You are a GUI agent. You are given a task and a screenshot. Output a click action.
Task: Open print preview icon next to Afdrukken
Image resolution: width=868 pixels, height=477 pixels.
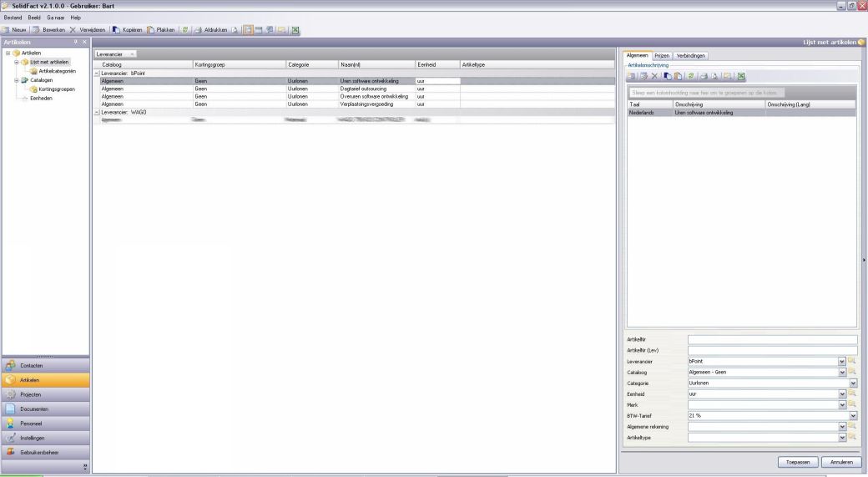235,30
